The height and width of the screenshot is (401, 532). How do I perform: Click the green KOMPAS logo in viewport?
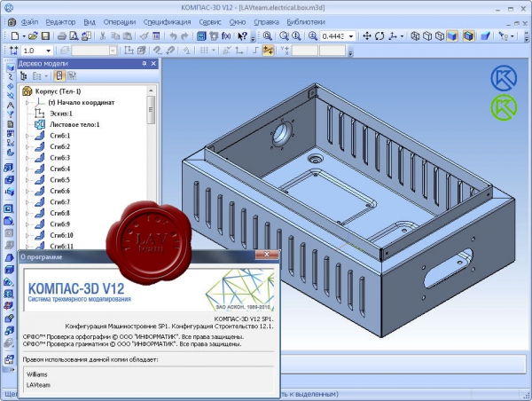pyautogui.click(x=504, y=107)
